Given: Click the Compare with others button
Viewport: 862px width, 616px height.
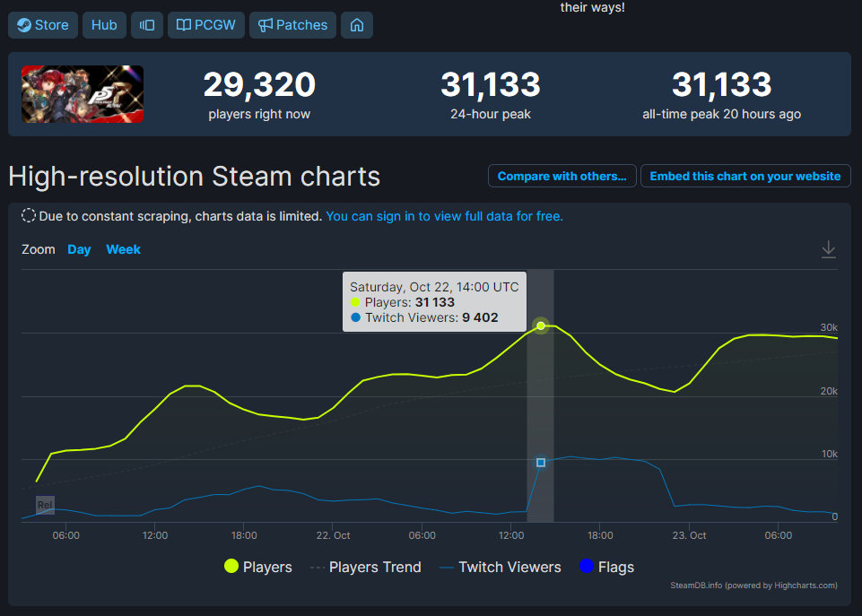Looking at the screenshot, I should click(x=562, y=176).
